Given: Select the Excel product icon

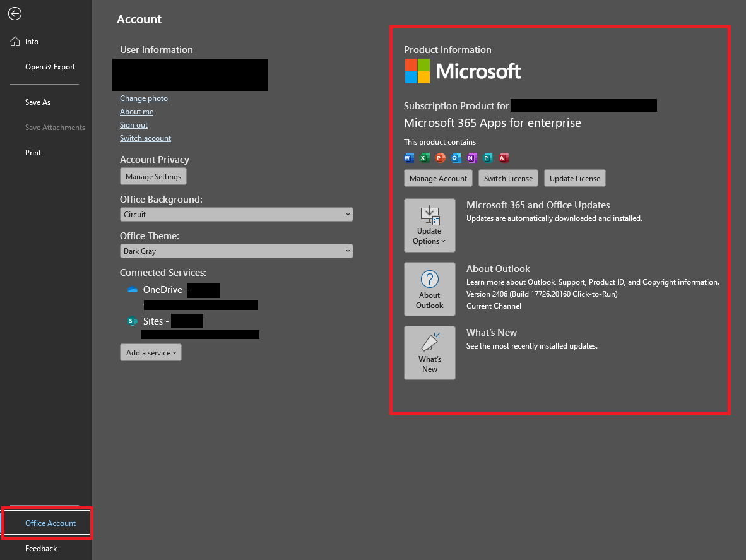Looking at the screenshot, I should 425,157.
